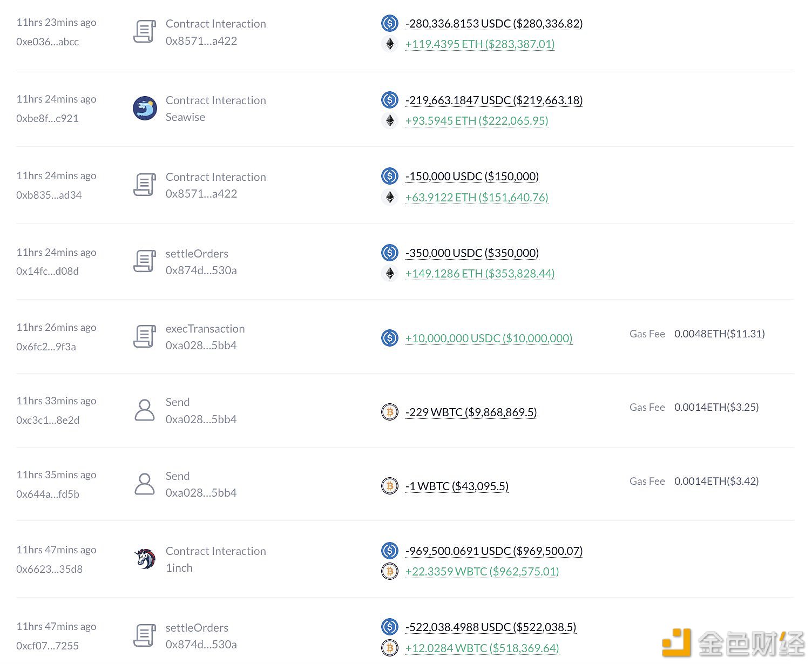812x664 pixels.
Task: Click the 11hrs 35mins ago timestamp
Action: 56,475
